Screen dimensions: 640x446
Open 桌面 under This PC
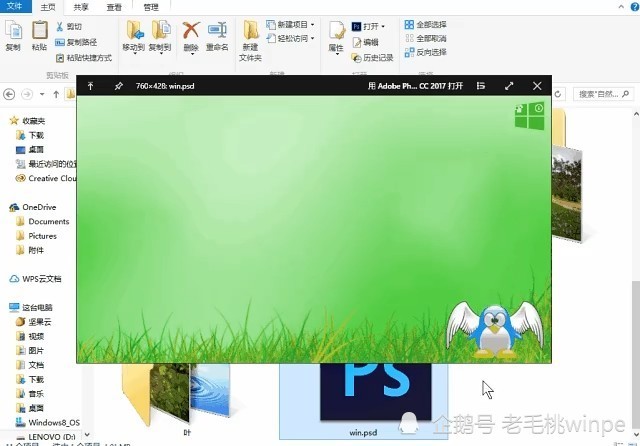(x=30, y=408)
